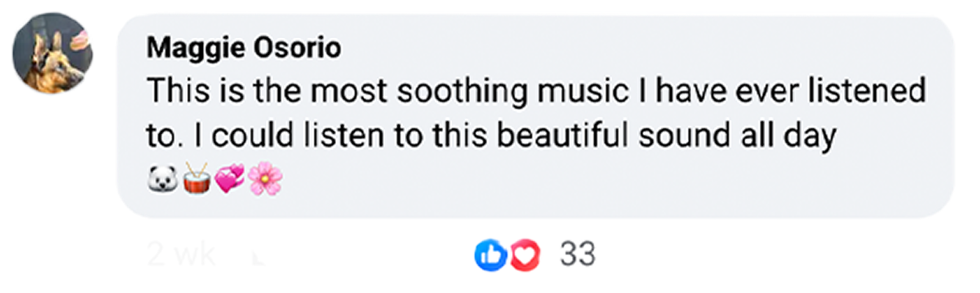
Task: Visit the Maggie Osorio profile name link
Action: pyautogui.click(x=244, y=49)
